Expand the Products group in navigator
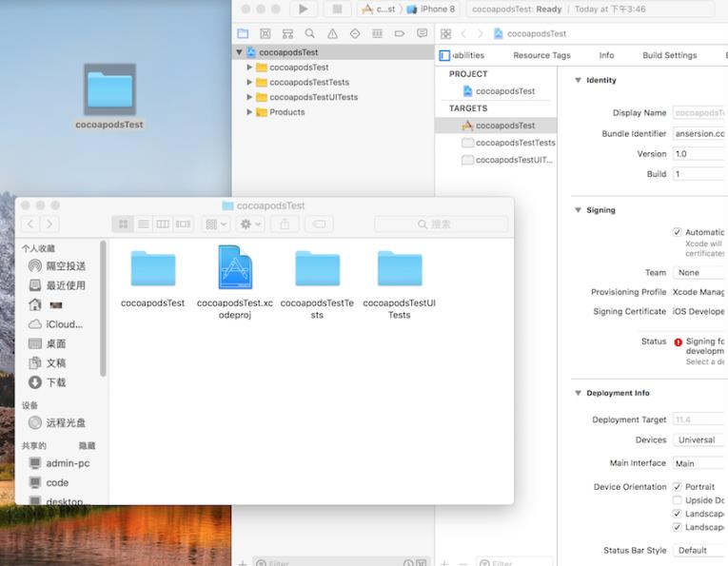The image size is (728, 566). [x=250, y=112]
